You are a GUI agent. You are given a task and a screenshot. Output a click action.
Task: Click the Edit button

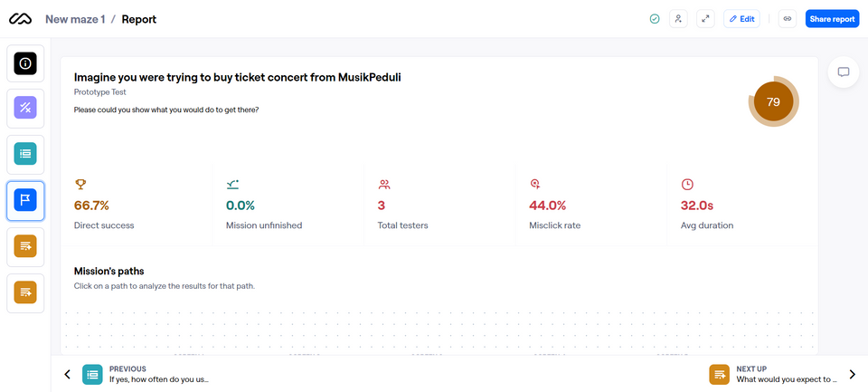tap(741, 19)
